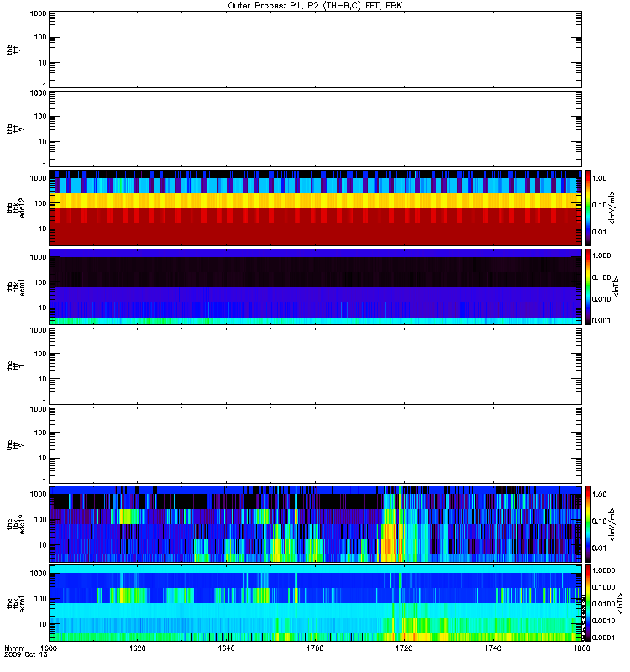
Task: Click the 'thc fbk scm1' y-axis label
Action: [x=16, y=603]
